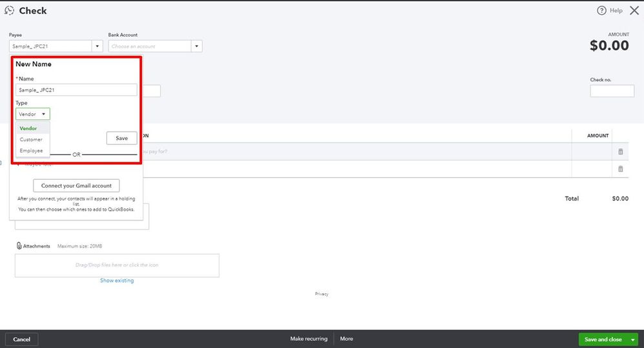Image resolution: width=644 pixels, height=348 pixels.
Task: Open the Type dropdown showing Vendor
Action: 33,114
